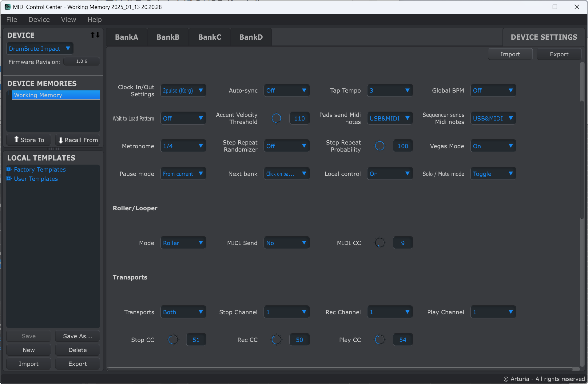The width and height of the screenshot is (588, 384).
Task: Open the Pads send Midi notes dropdown
Action: tap(390, 118)
